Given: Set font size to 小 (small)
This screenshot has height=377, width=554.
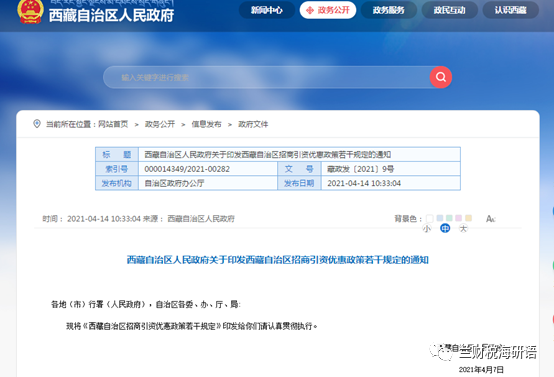Looking at the screenshot, I should click(427, 229).
